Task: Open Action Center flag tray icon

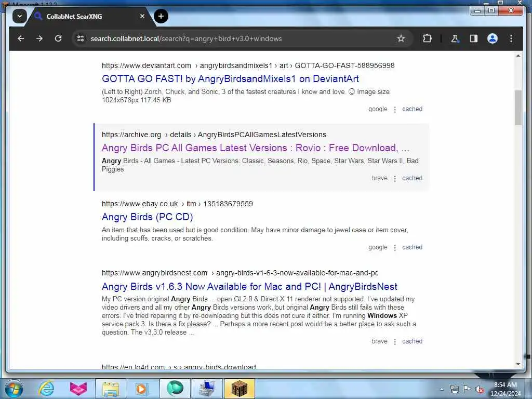Action: (x=467, y=389)
